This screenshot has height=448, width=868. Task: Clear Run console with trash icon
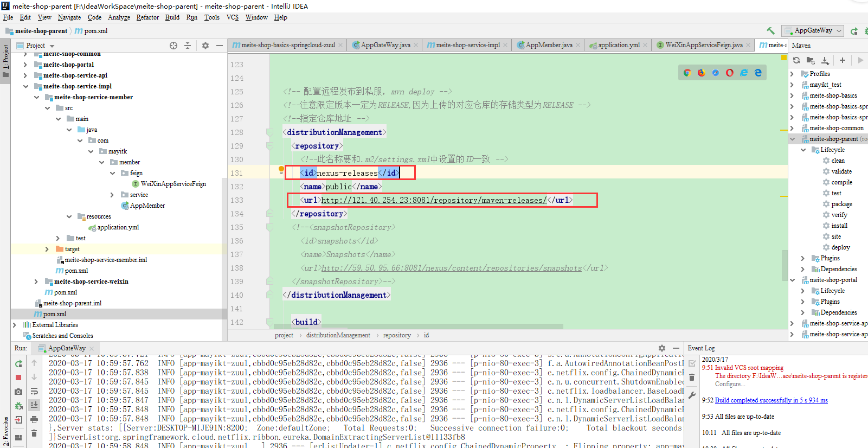[34, 433]
